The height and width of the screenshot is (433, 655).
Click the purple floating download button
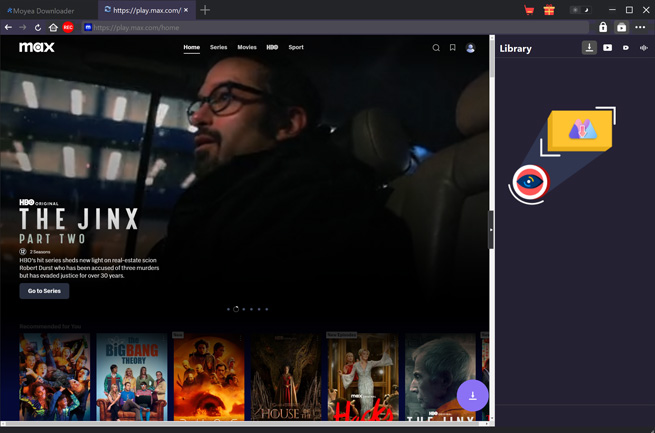(x=472, y=395)
